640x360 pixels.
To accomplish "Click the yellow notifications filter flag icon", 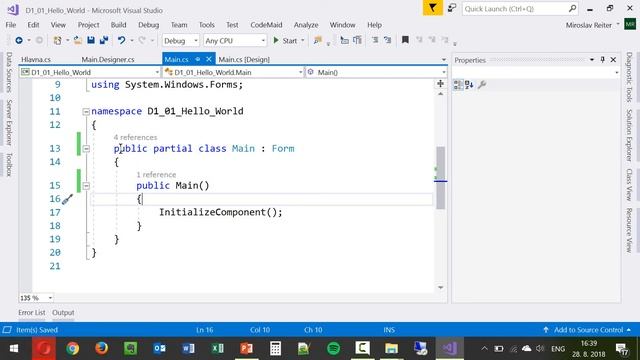I will click(433, 8).
